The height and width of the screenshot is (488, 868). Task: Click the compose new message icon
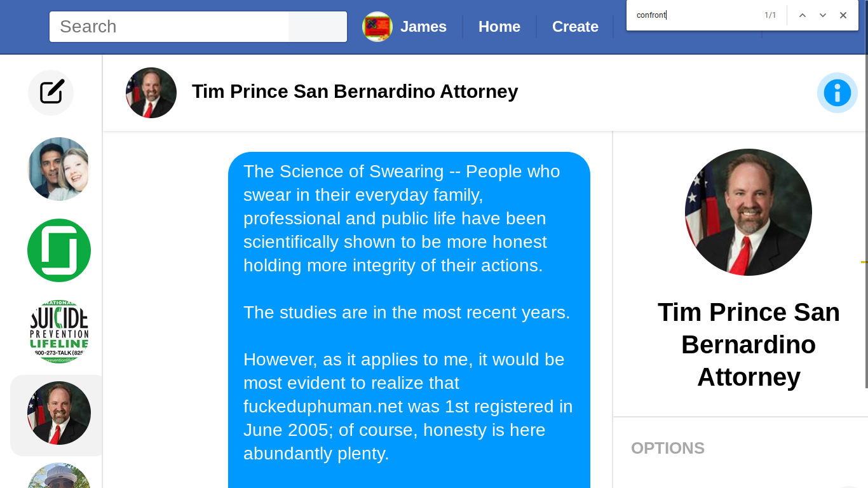[x=51, y=93]
